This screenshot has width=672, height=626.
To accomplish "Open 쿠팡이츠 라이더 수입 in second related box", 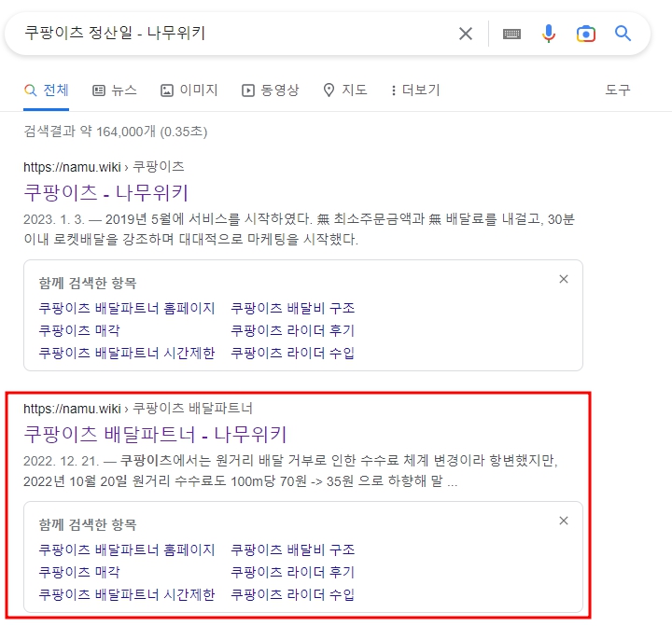I will (293, 594).
